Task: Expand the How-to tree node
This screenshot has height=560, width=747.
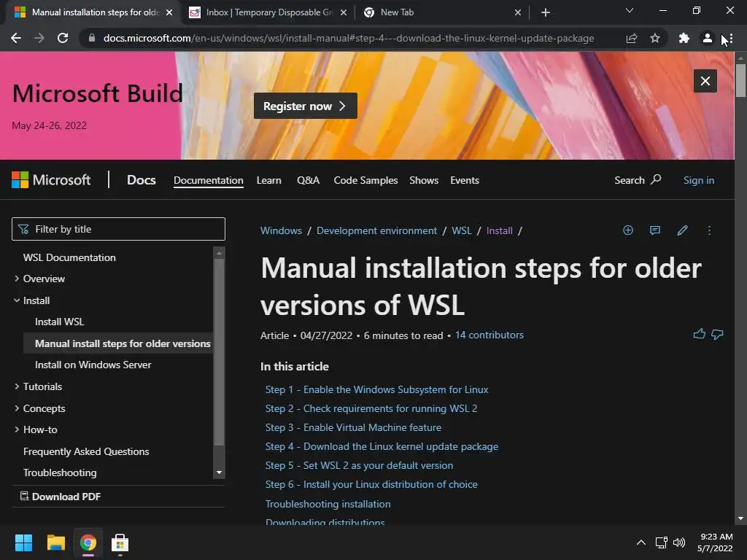Action: [x=17, y=429]
